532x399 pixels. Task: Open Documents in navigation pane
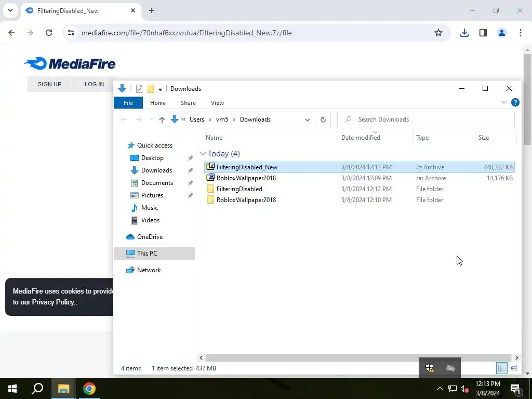[157, 183]
